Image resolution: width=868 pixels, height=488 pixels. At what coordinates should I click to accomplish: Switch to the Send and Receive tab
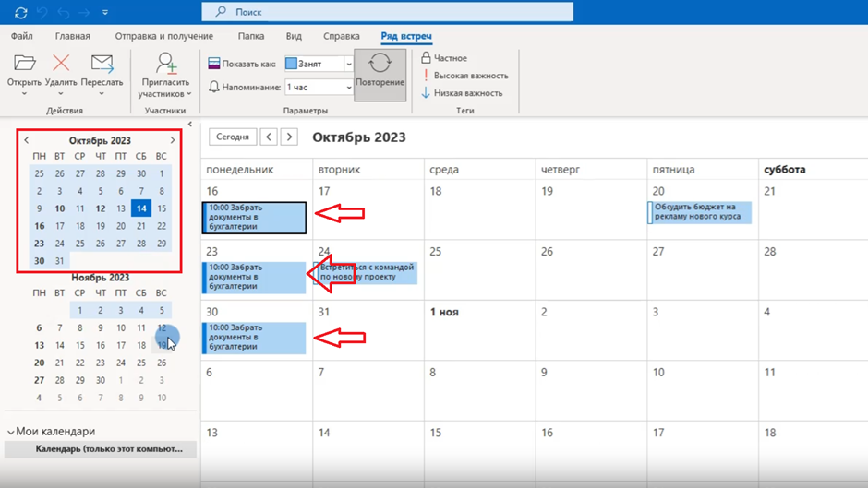point(163,36)
